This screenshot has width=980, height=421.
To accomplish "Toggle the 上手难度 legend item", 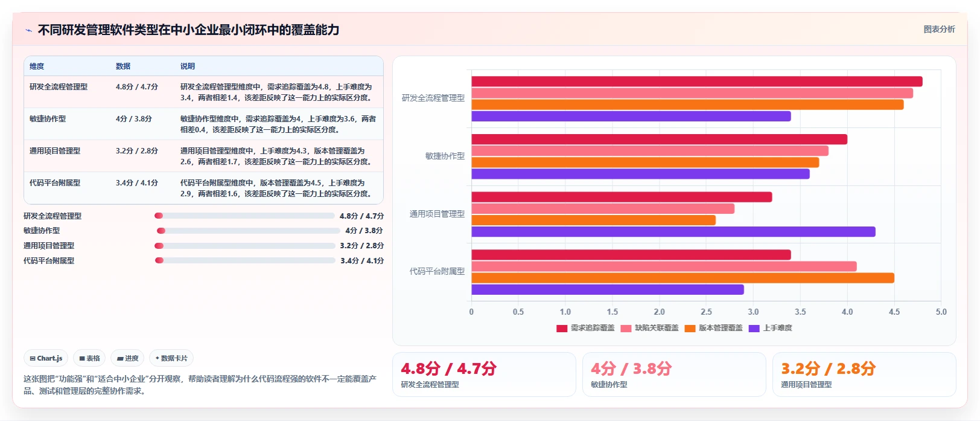I will pos(770,328).
